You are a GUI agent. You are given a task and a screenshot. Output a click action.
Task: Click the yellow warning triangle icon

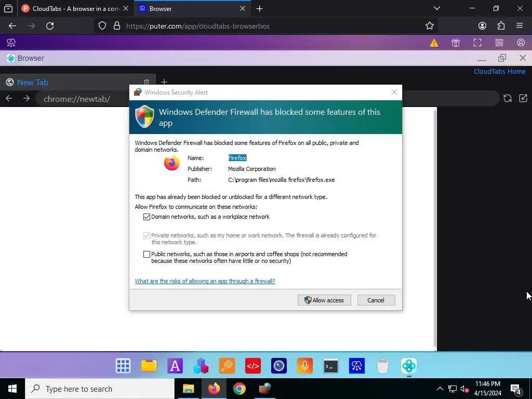click(434, 43)
